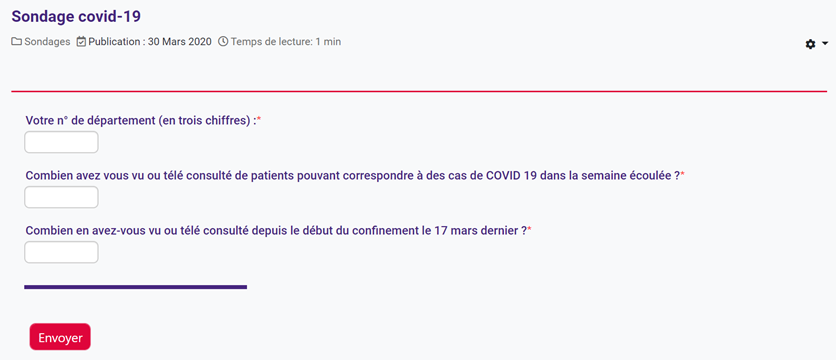Click the red asterisk after département label
This screenshot has width=836, height=360.
tap(259, 119)
